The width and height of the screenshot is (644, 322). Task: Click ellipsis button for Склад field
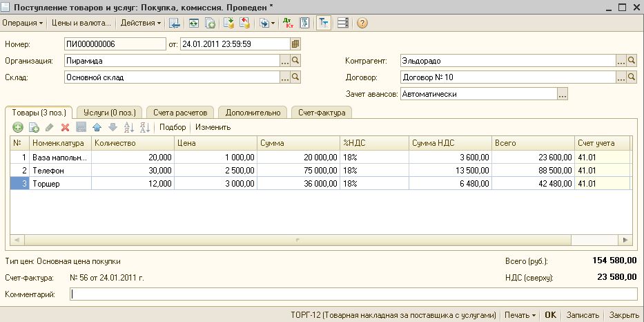click(285, 77)
